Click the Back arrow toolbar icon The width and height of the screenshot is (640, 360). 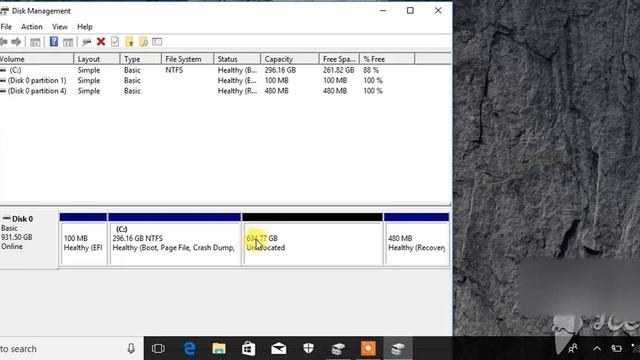(4, 42)
